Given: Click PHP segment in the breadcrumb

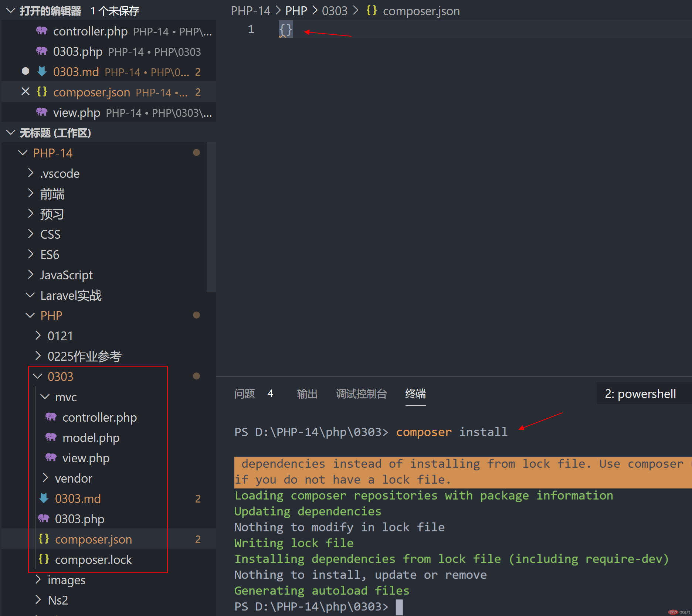Looking at the screenshot, I should pyautogui.click(x=296, y=11).
